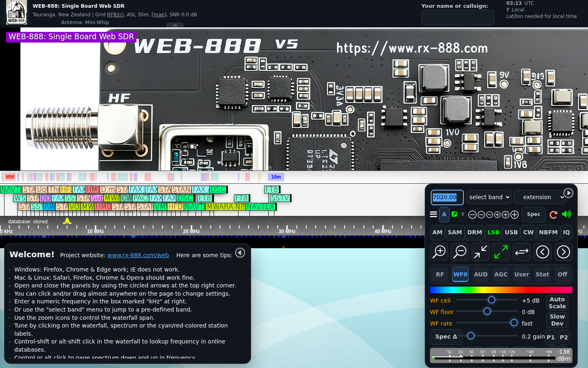Select CW demodulation mode

tap(528, 232)
